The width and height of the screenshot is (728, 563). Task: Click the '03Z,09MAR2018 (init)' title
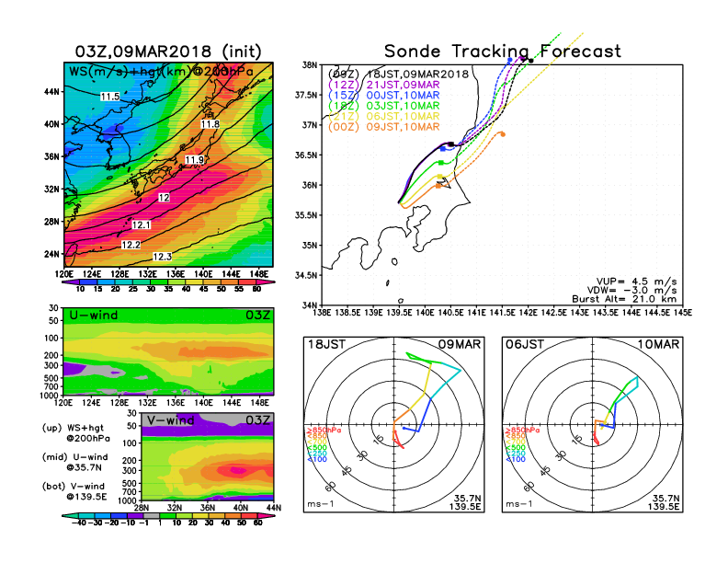[168, 52]
